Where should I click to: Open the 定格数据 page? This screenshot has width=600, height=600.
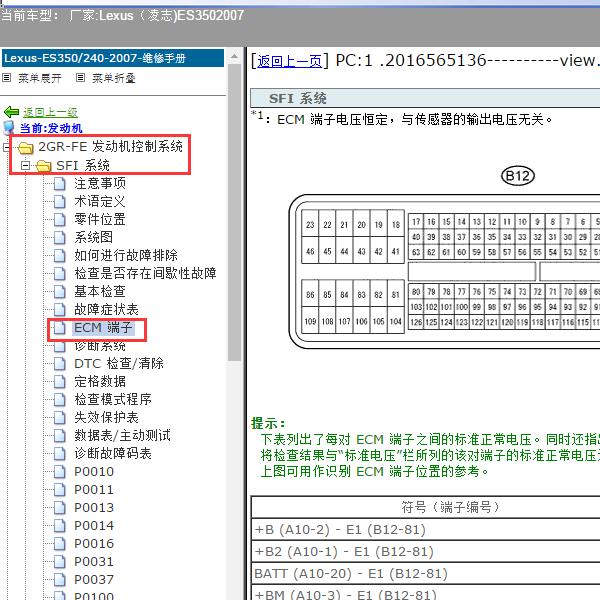(x=100, y=382)
